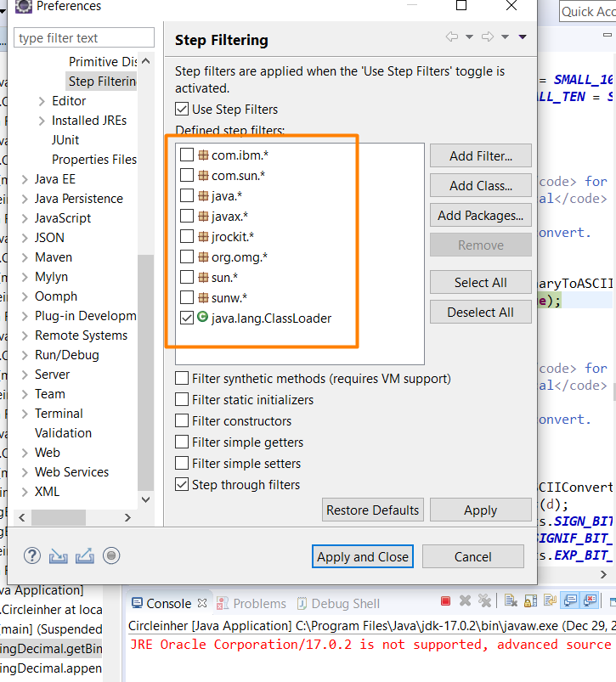Expand the Installed JREs node
Viewport: 616px width, 682px height.
(42, 121)
